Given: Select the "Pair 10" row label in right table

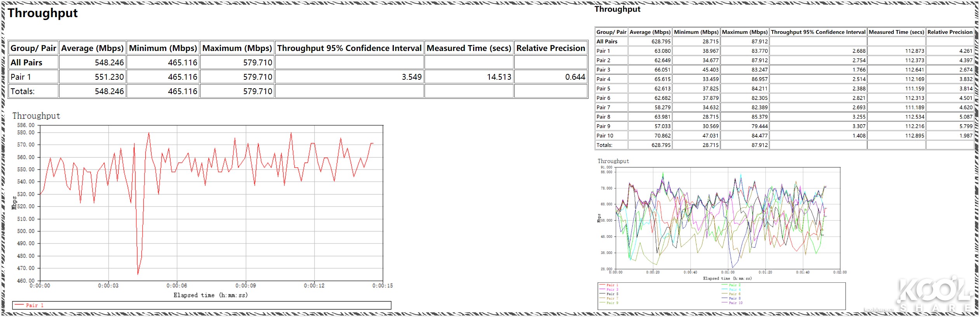Looking at the screenshot, I should point(605,136).
